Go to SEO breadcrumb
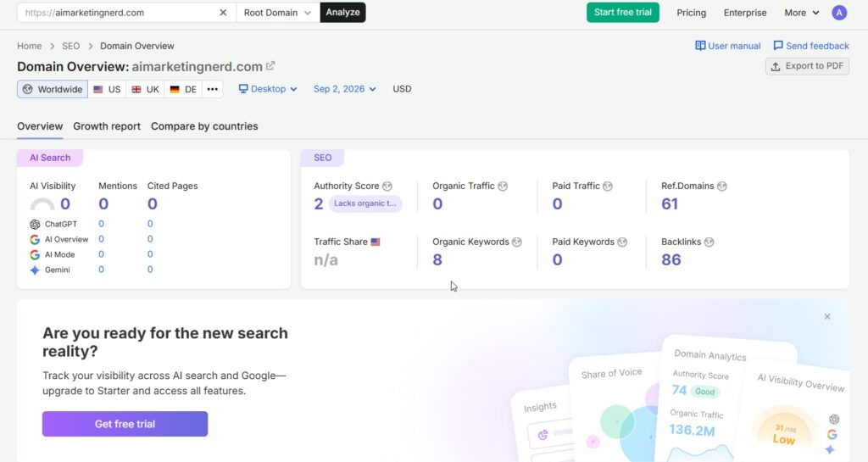The height and width of the screenshot is (462, 868). click(71, 46)
